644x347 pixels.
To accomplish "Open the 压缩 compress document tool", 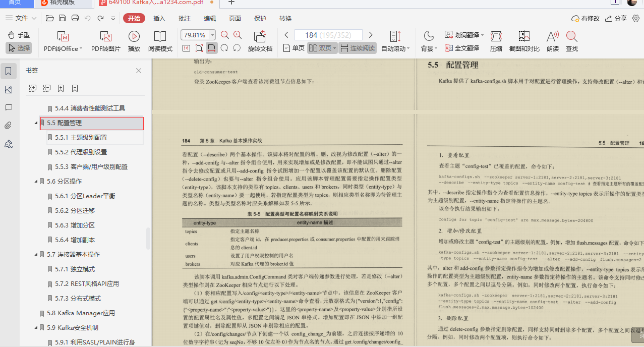I will [x=496, y=40].
